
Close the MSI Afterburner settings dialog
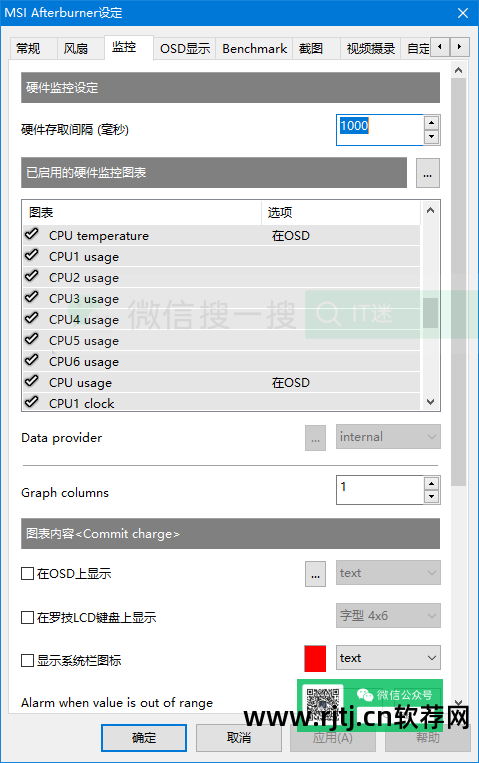click(x=463, y=13)
